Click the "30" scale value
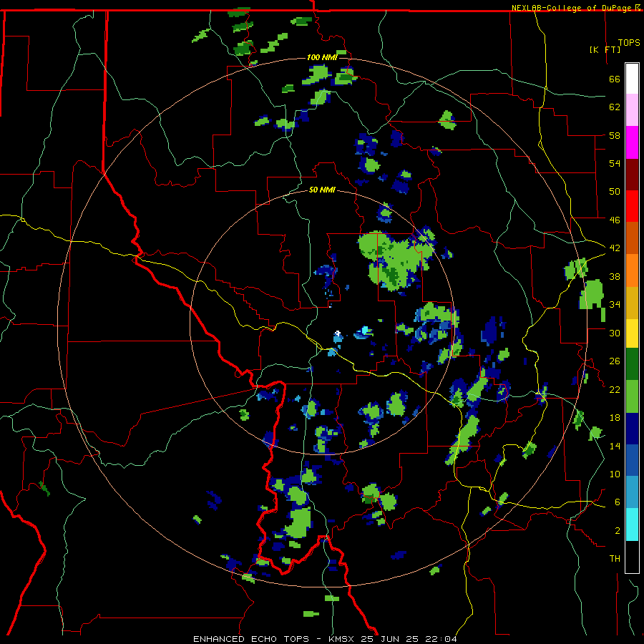This screenshot has height=644, width=644. tap(615, 333)
